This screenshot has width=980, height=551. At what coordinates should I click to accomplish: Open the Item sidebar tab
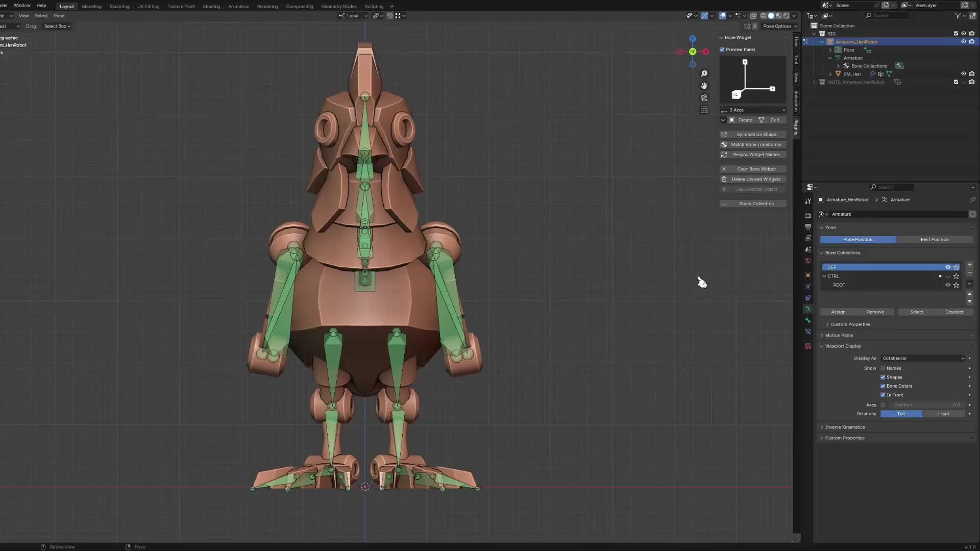(796, 42)
